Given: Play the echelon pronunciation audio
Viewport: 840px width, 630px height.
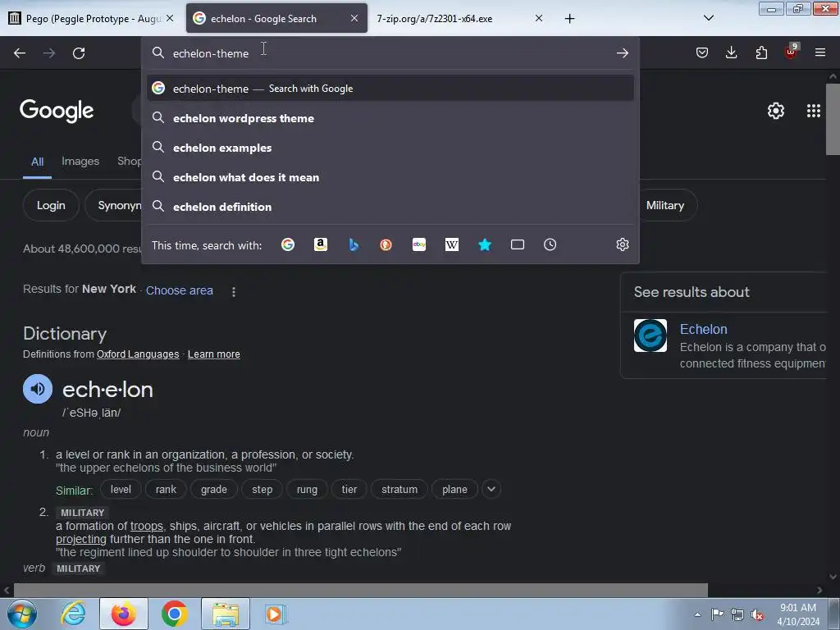Looking at the screenshot, I should [x=38, y=389].
